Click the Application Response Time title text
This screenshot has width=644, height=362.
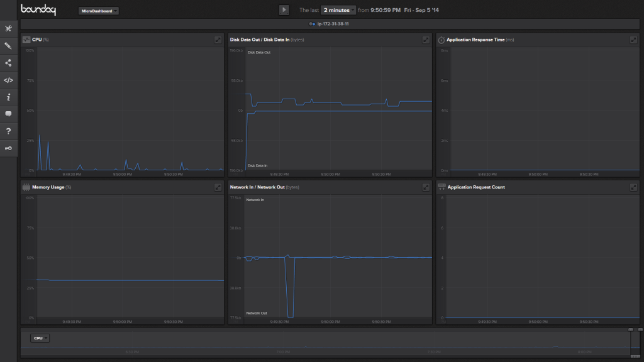click(475, 40)
